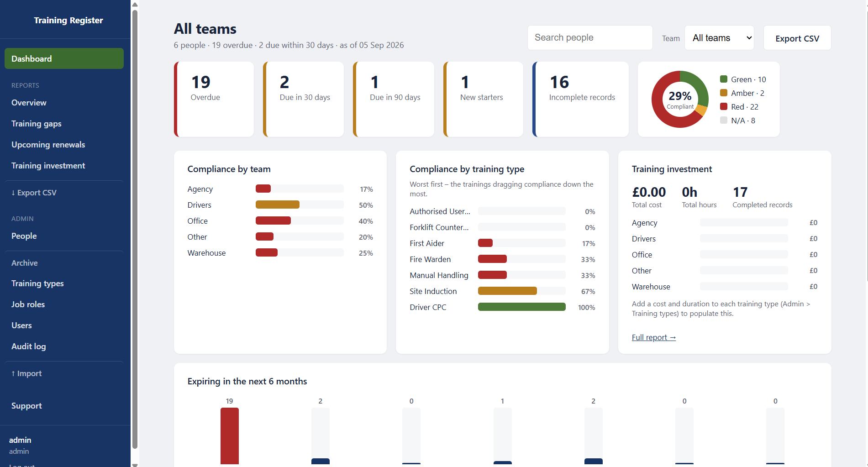Click the N/A legend swatch
The width and height of the screenshot is (868, 467).
click(x=724, y=120)
